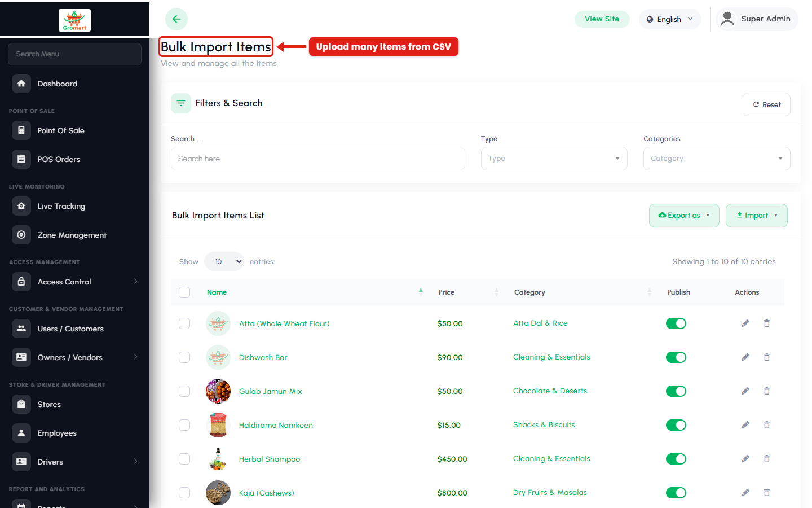
Task: Expand the Export as dropdown
Action: click(684, 216)
